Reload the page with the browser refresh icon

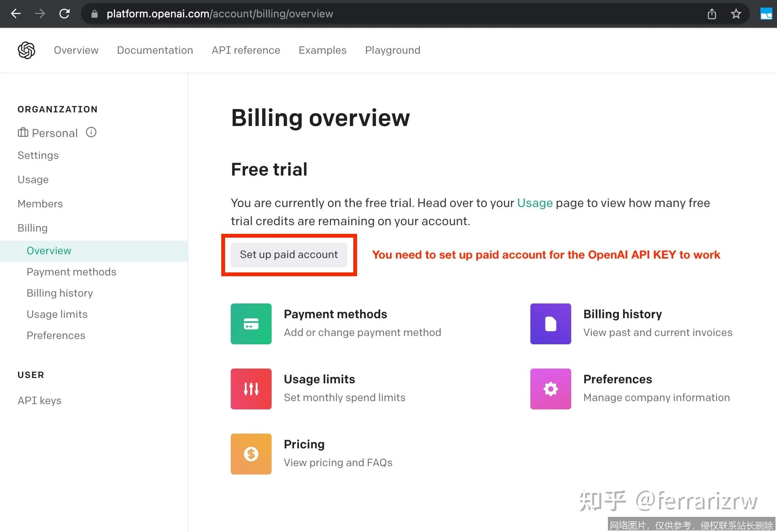[x=65, y=14]
